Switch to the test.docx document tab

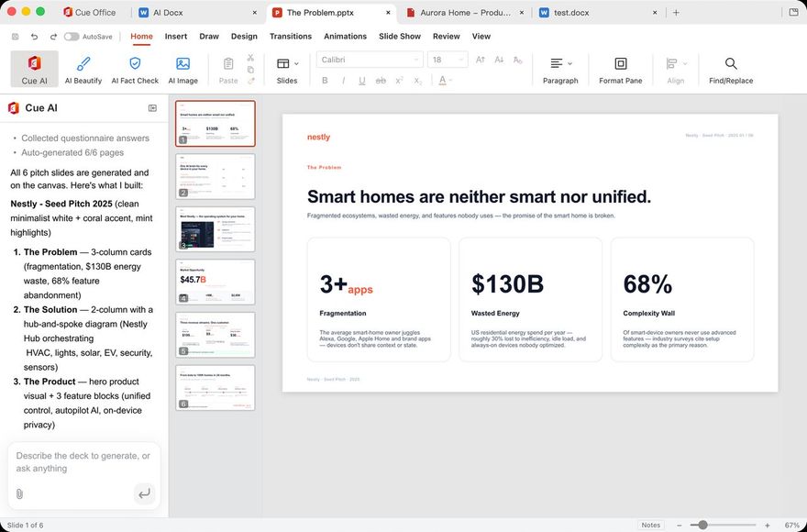[598, 12]
